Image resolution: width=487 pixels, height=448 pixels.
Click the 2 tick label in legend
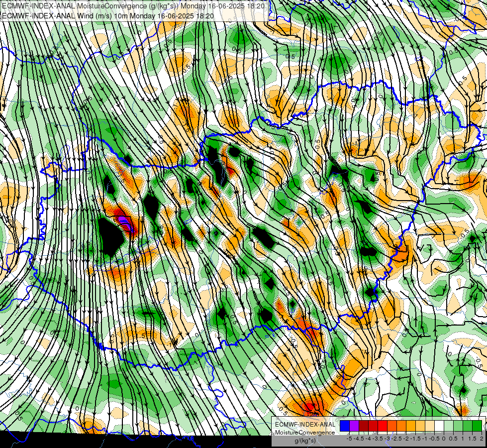coord(482,439)
